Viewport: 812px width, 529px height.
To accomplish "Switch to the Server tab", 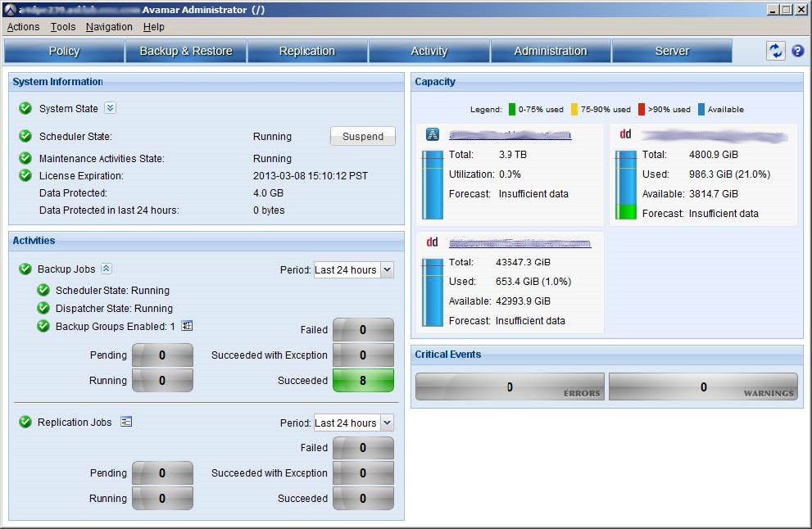I will pyautogui.click(x=672, y=51).
